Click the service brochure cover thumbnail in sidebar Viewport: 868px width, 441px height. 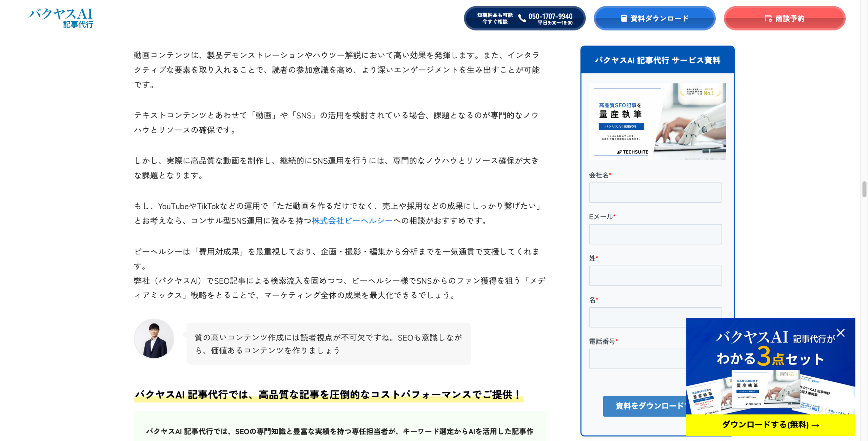click(657, 121)
